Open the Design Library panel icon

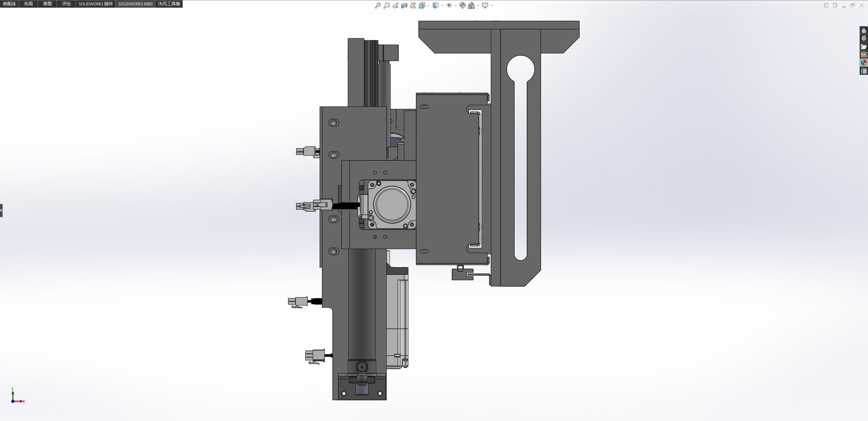pyautogui.click(x=864, y=39)
